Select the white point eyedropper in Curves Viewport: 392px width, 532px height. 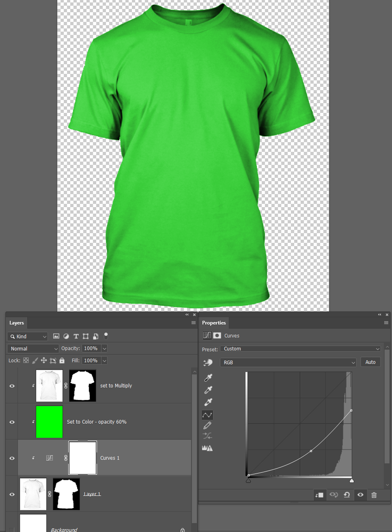(x=208, y=403)
